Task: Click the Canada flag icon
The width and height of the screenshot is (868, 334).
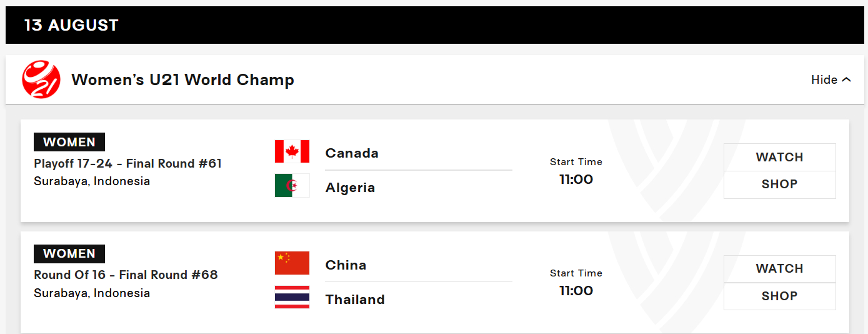Action: 292,151
